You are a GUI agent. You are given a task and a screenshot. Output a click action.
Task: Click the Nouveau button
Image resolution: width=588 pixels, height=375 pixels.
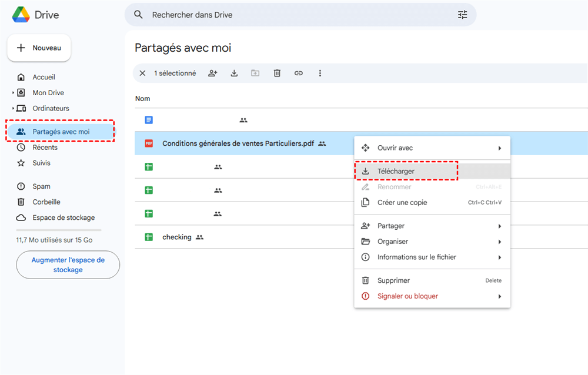[39, 48]
